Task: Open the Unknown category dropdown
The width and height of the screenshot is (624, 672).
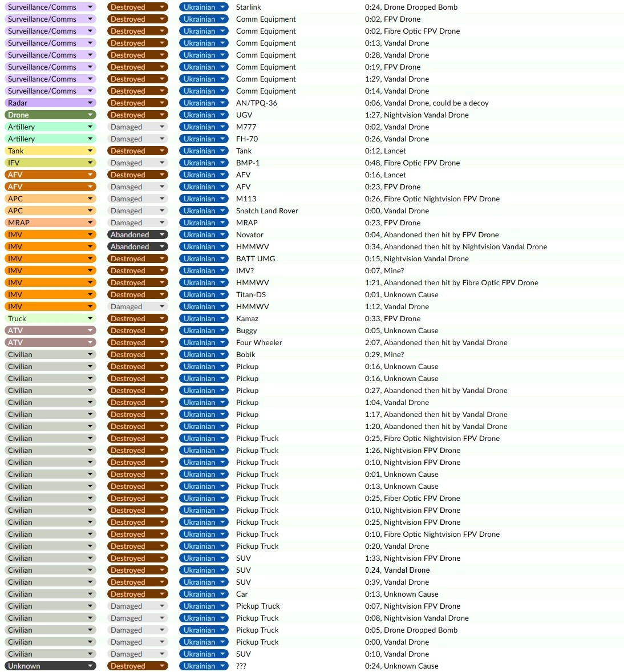Action: (50, 666)
